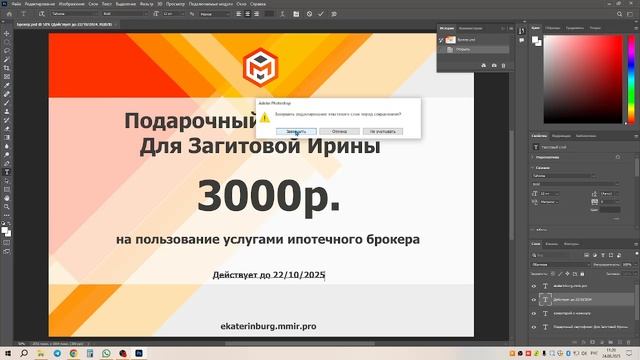
Task: Click the text color swatch in options bar
Action: [269, 14]
